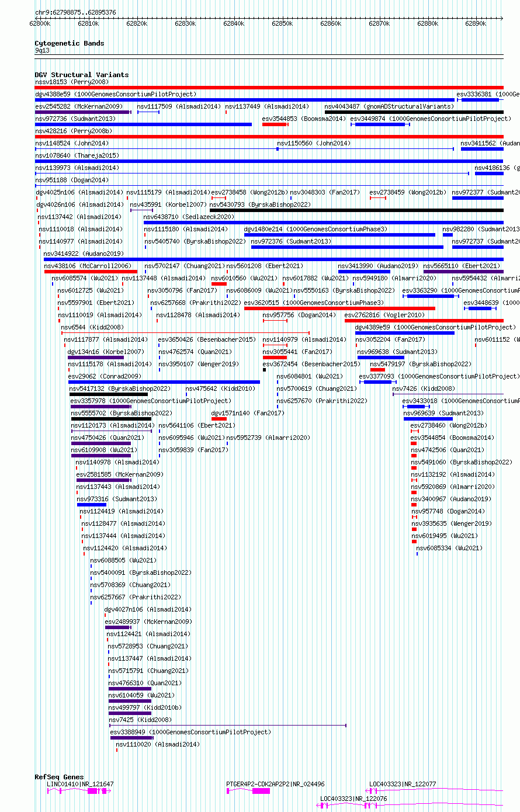The image size is (520, 812).
Task: Open nsv6438710 (Sedlazeck2020) label
Action: click(189, 217)
